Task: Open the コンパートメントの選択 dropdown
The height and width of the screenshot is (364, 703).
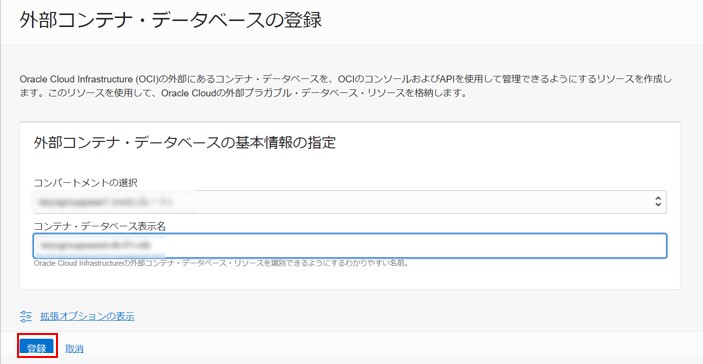Action: coord(350,202)
